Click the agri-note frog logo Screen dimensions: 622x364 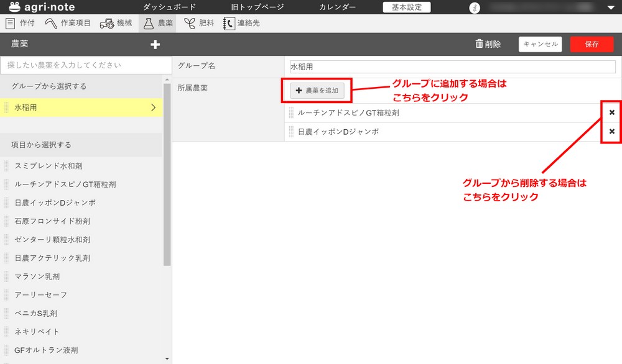tap(12, 7)
